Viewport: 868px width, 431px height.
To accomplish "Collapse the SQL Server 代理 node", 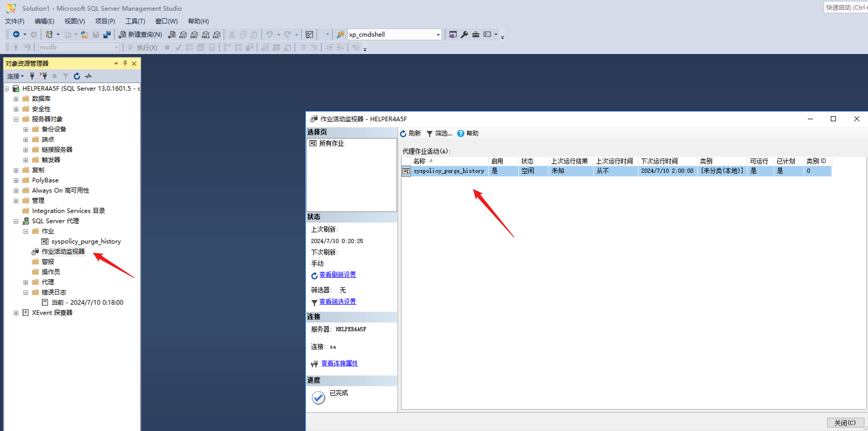I will [16, 221].
